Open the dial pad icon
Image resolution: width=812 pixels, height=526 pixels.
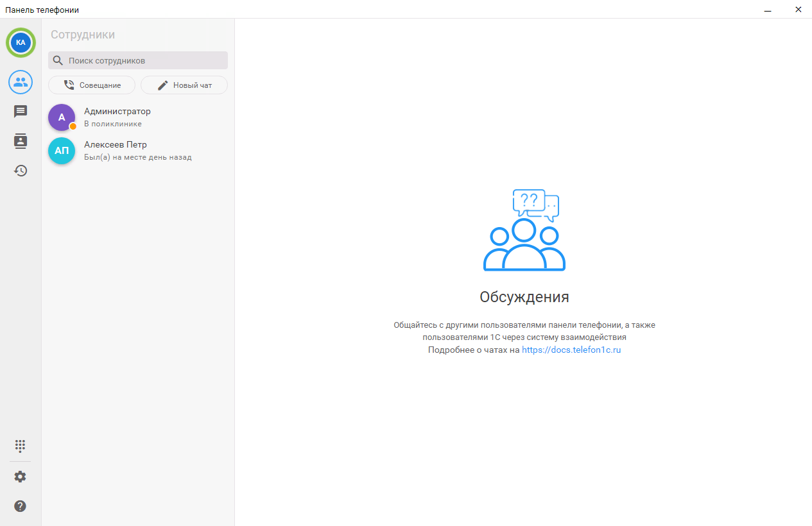tap(21, 445)
